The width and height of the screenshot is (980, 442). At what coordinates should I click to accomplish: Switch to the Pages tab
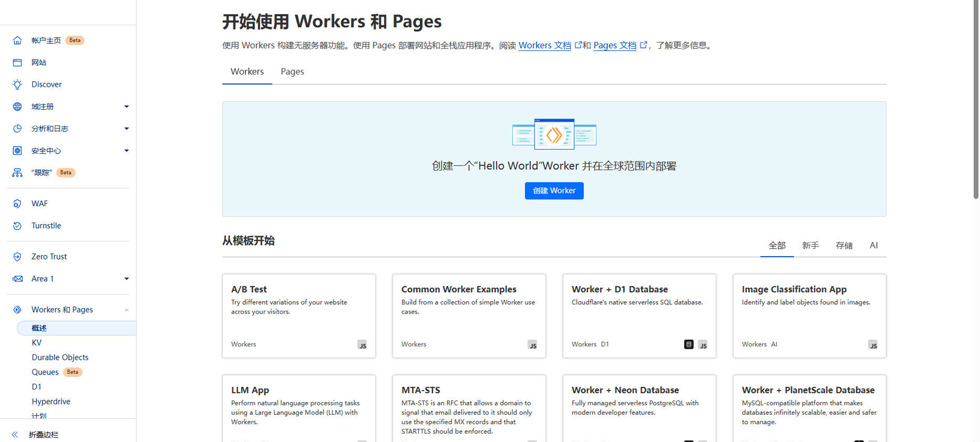[292, 71]
